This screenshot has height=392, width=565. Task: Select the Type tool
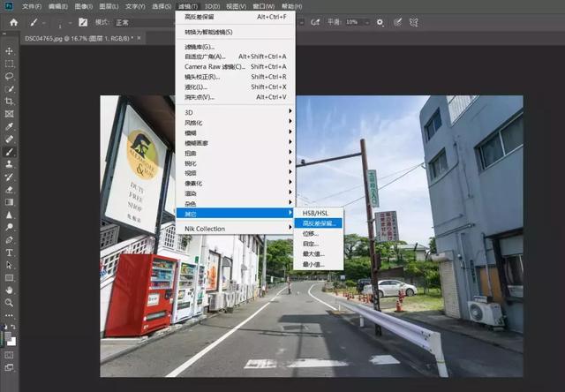click(10, 253)
